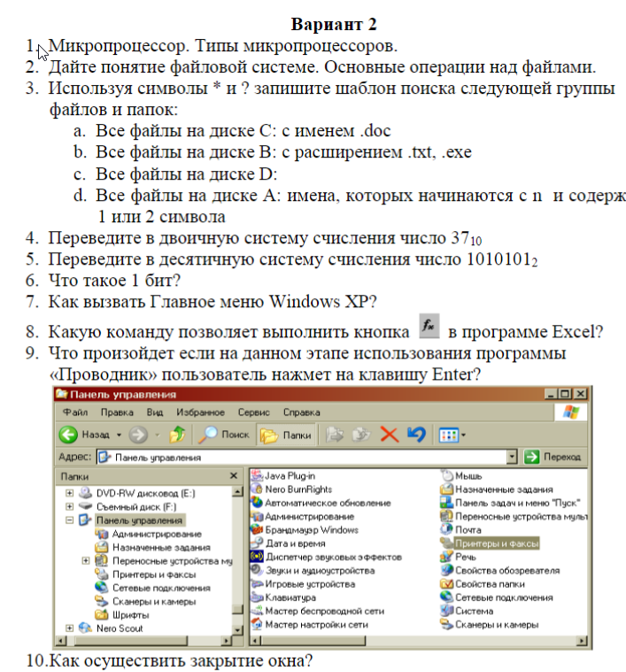
Task: Click the red X Delete toolbar icon
Action: coord(388,435)
